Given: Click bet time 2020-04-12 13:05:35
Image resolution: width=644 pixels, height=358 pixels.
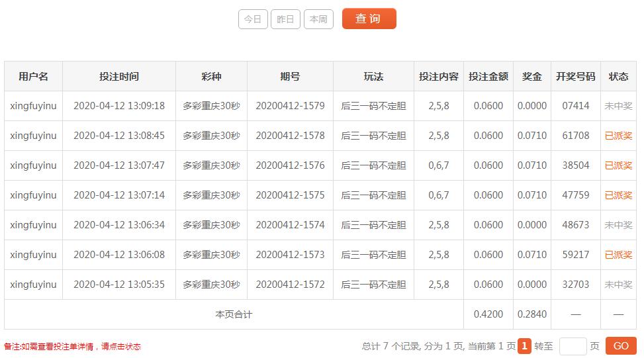Looking at the screenshot, I should 119,285.
